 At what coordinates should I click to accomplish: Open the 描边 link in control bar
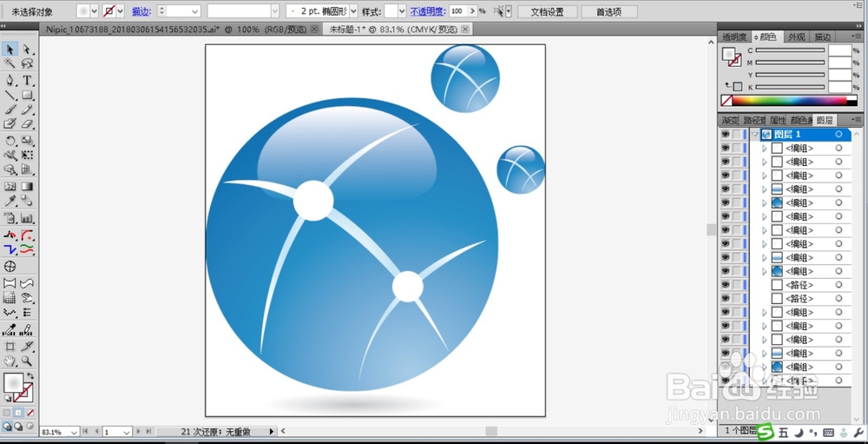click(141, 11)
